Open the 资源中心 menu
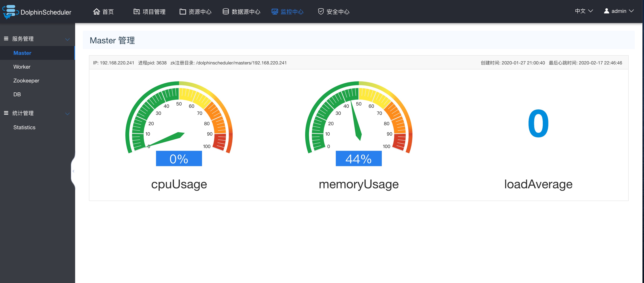Screen dimensions: 644x283 tap(195, 12)
